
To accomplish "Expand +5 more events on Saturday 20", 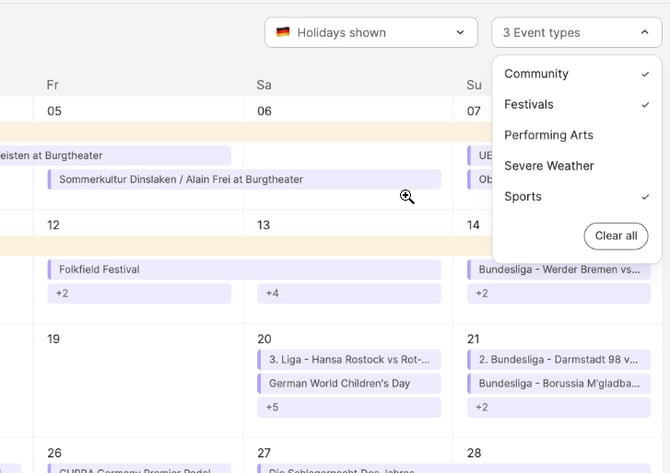I will [348, 408].
